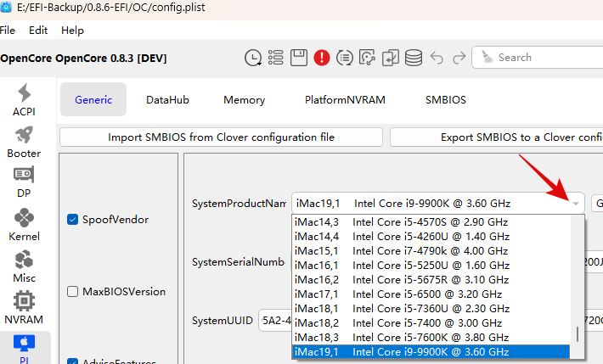Switch to the PlatformNVRAM tab
This screenshot has height=364, width=603.
point(345,100)
